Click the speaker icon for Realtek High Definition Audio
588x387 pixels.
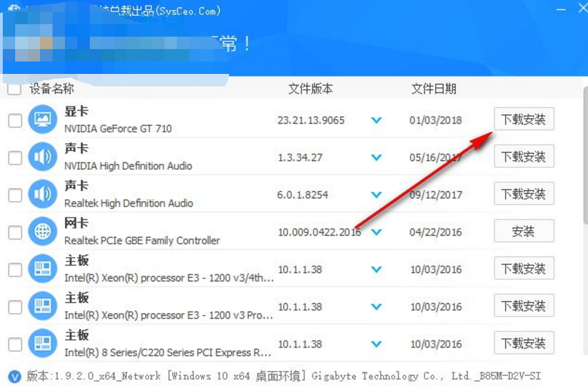pyautogui.click(x=43, y=194)
